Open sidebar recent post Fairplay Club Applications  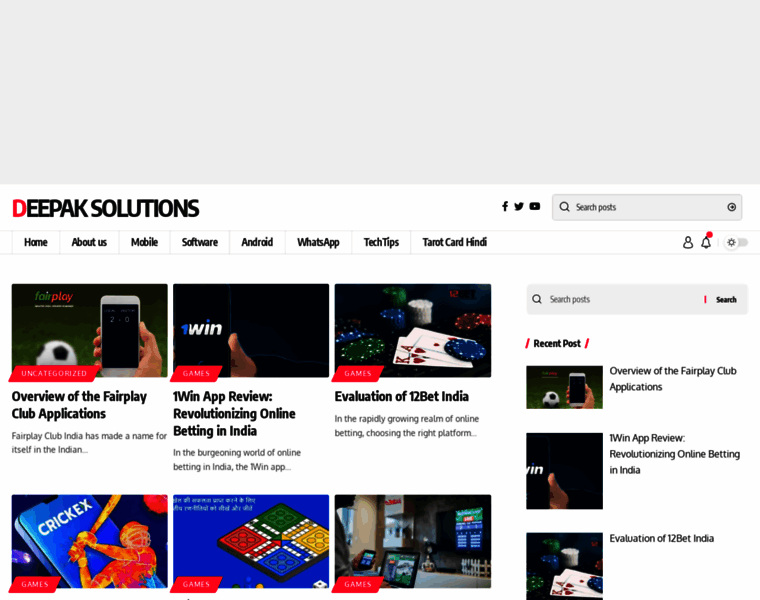pos(673,379)
